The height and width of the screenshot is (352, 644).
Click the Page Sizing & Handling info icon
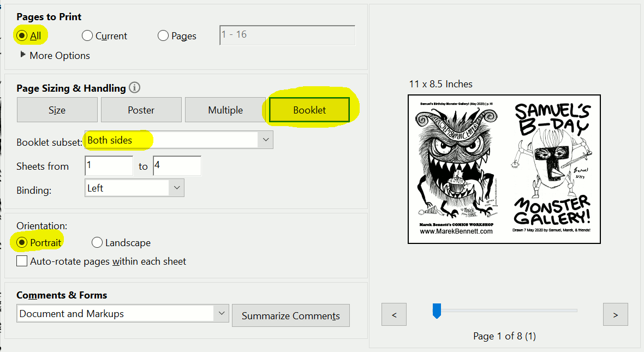pyautogui.click(x=135, y=88)
